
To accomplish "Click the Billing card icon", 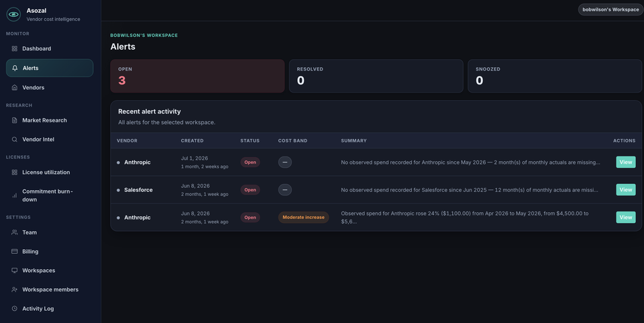I will point(14,252).
